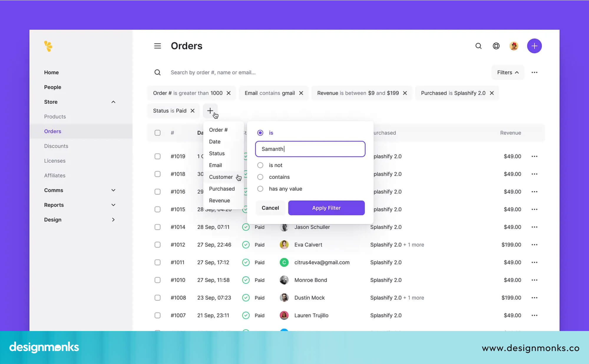
Task: Click the Apply Filter button
Action: [326, 208]
